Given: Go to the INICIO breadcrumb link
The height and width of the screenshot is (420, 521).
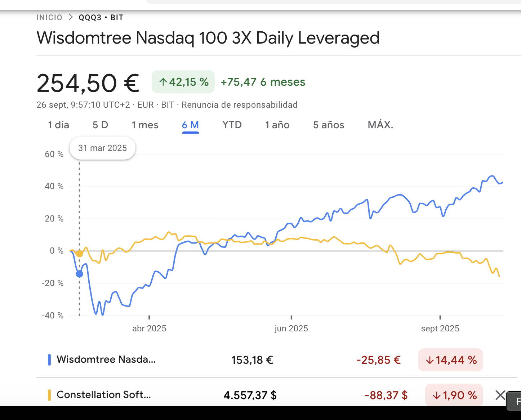Looking at the screenshot, I should click(x=49, y=18).
